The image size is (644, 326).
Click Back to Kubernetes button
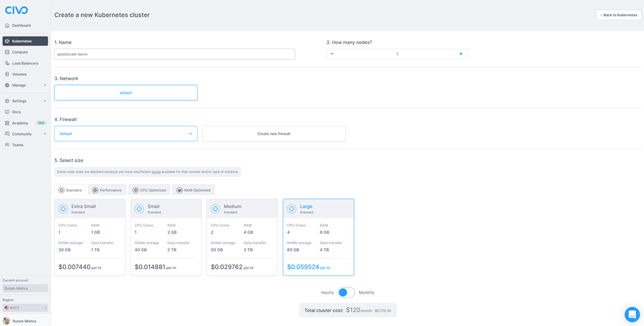coord(618,15)
